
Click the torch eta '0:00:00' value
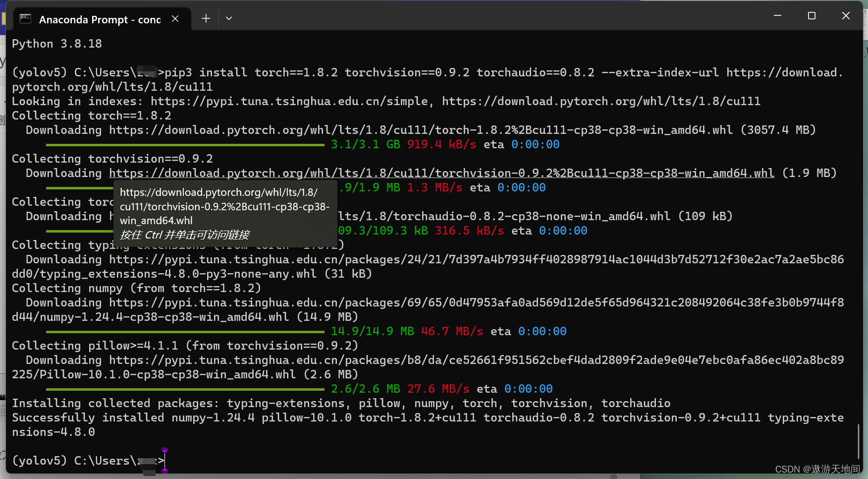pos(535,144)
